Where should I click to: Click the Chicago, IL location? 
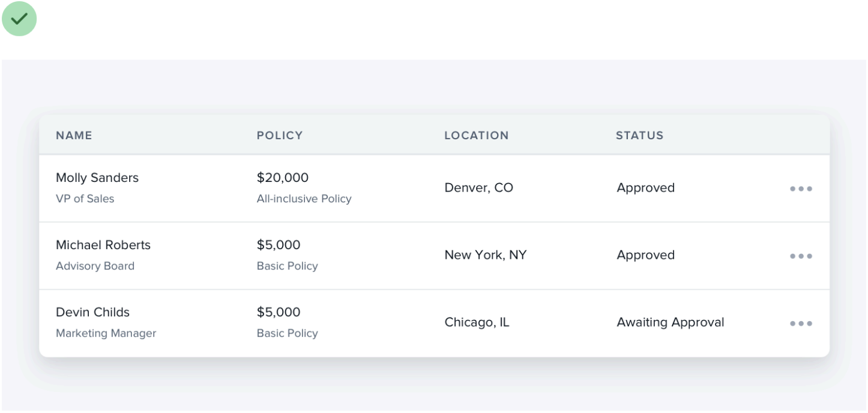(477, 322)
